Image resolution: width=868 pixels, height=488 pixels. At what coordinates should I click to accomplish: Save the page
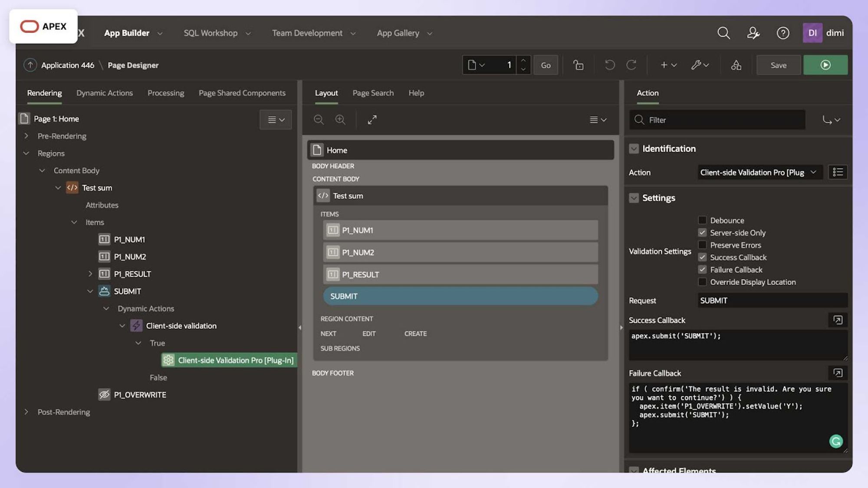pos(778,65)
